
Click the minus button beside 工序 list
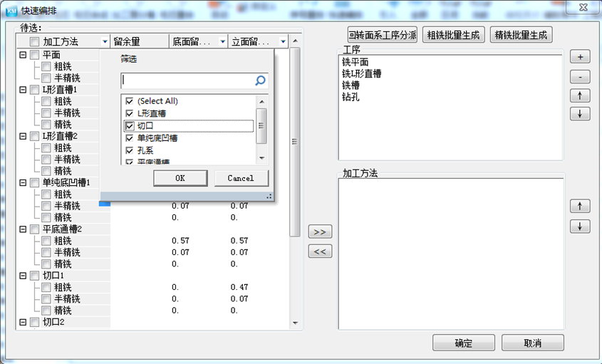pyautogui.click(x=580, y=76)
